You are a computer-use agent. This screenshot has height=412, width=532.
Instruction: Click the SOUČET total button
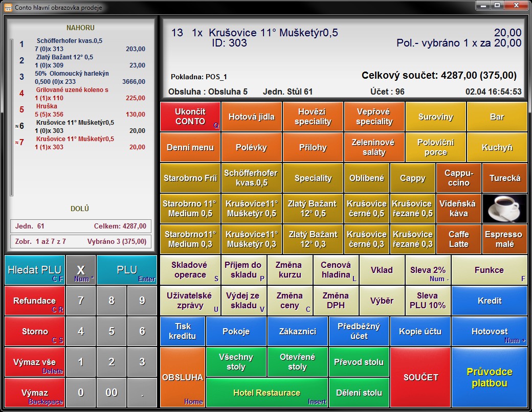[420, 377]
